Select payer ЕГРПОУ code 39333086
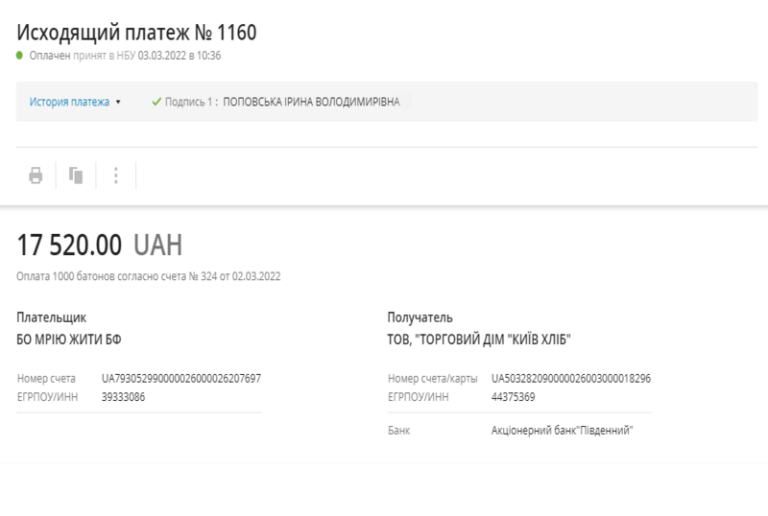Image resolution: width=768 pixels, height=516 pixels. click(x=123, y=397)
